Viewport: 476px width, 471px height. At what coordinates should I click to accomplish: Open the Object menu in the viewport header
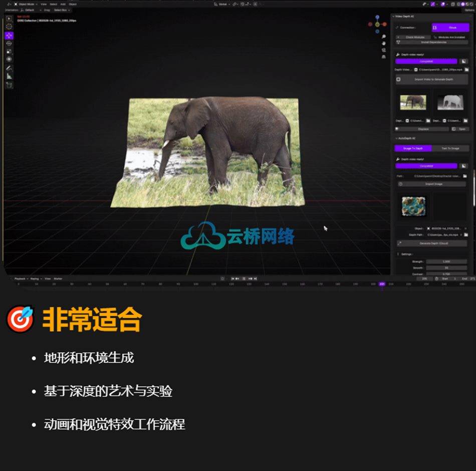pyautogui.click(x=73, y=4)
